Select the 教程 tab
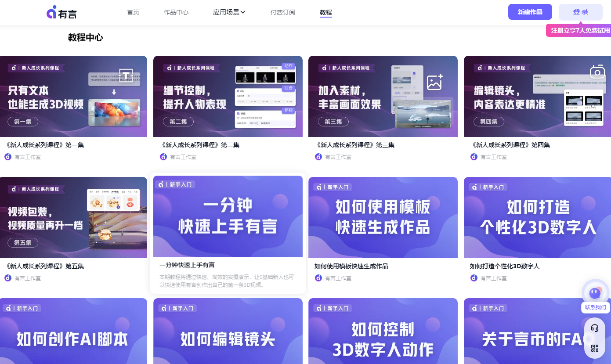 326,12
